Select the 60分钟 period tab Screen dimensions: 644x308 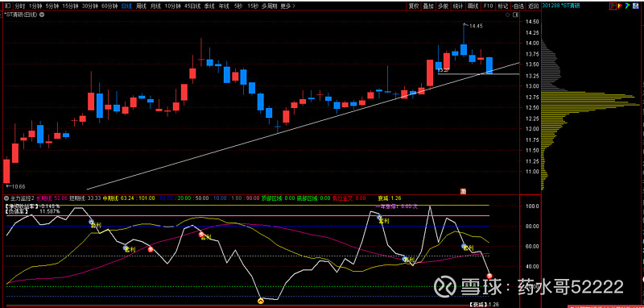pyautogui.click(x=109, y=6)
